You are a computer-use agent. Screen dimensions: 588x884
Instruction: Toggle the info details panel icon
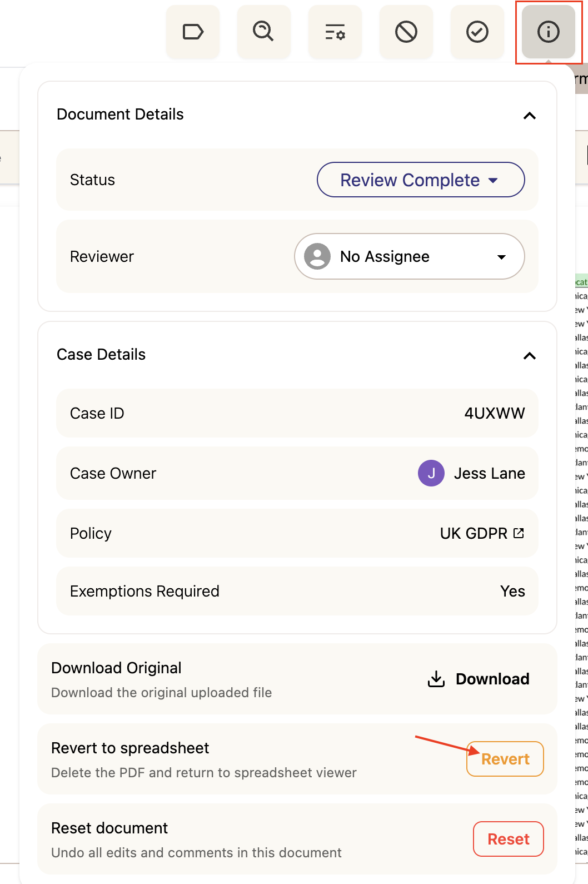(549, 32)
